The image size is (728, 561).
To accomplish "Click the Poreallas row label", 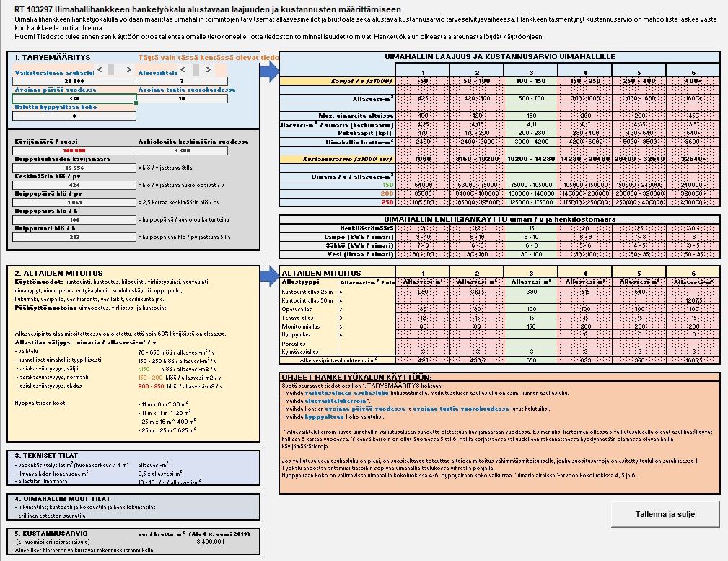I will coord(294,344).
